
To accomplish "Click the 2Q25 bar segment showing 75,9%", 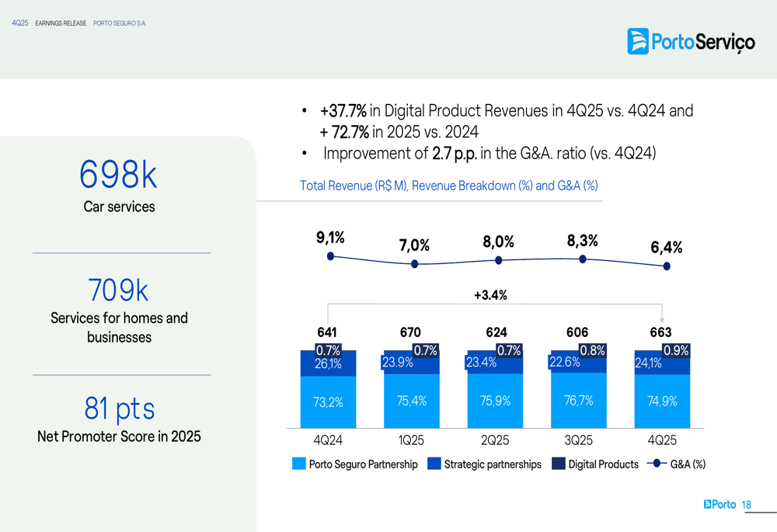I will pyautogui.click(x=495, y=401).
